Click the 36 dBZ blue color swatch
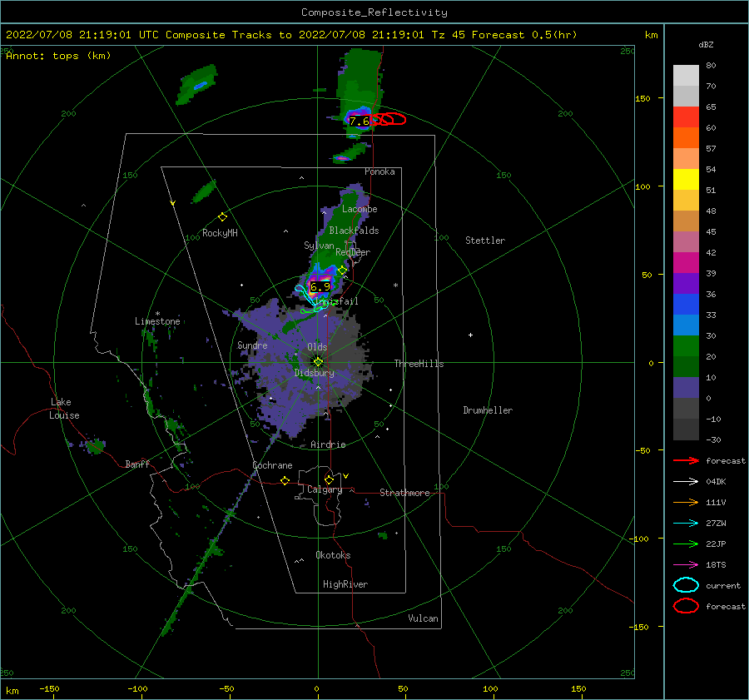The image size is (749, 700). point(686,305)
